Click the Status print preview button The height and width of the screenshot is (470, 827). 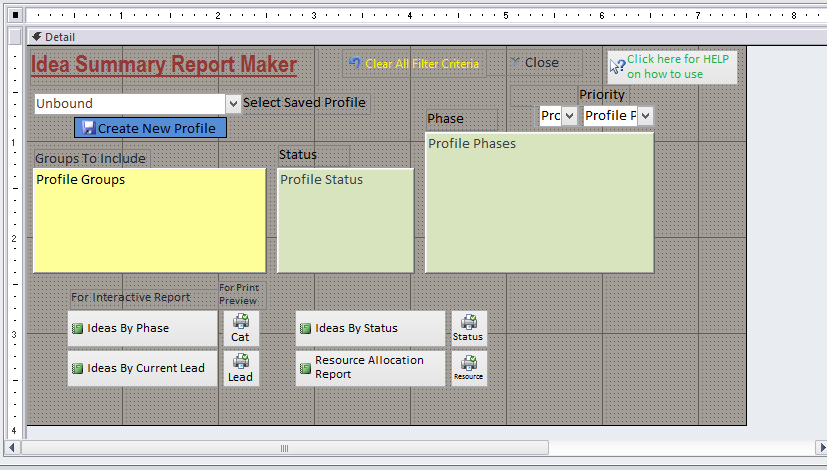click(469, 328)
